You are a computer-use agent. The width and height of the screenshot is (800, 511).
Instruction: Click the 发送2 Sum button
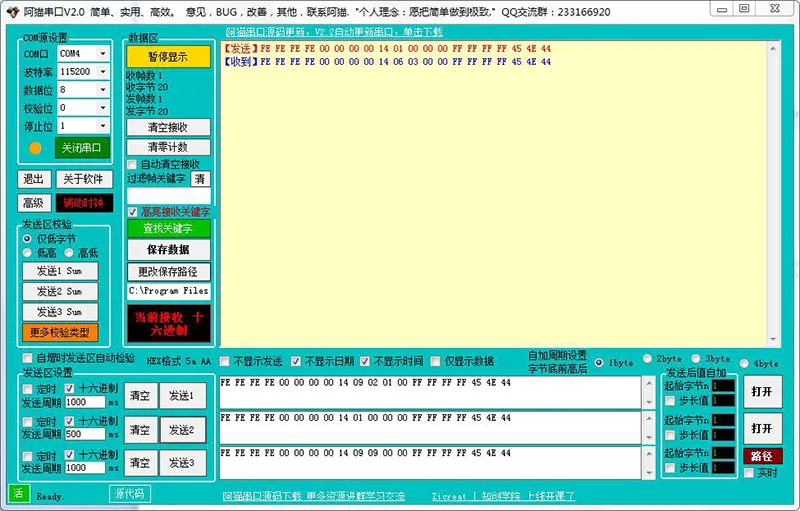pos(60,291)
